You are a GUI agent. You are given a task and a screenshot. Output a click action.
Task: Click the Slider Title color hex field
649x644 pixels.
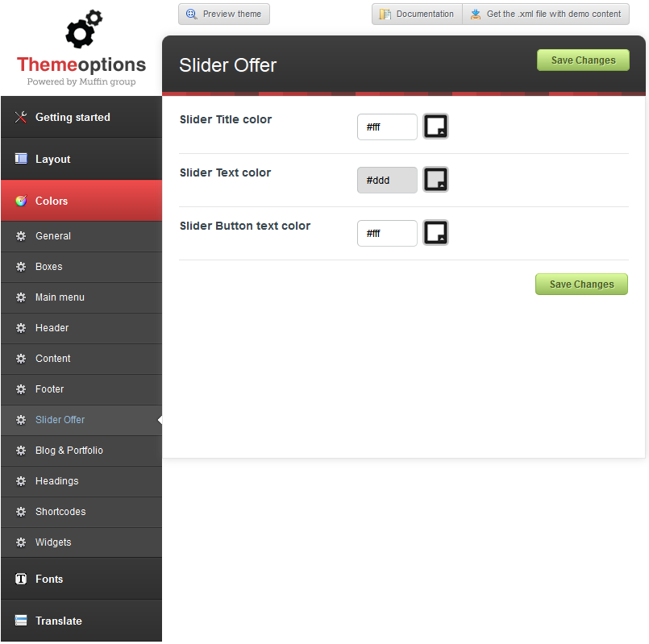point(387,127)
